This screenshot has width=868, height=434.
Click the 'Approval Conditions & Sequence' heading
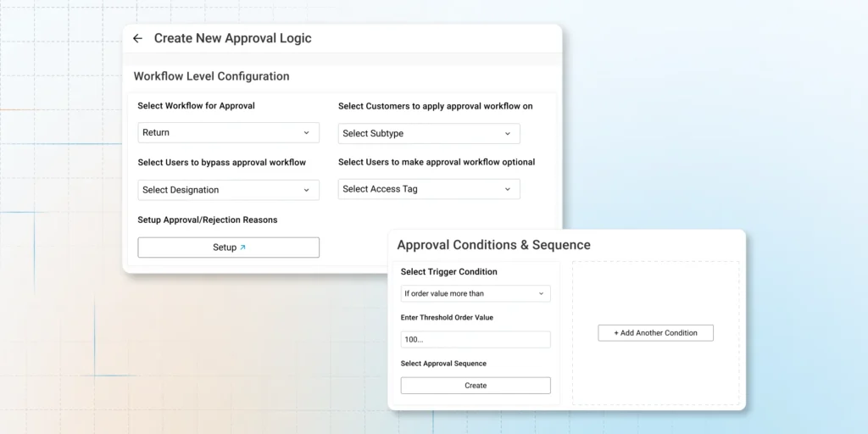(494, 245)
